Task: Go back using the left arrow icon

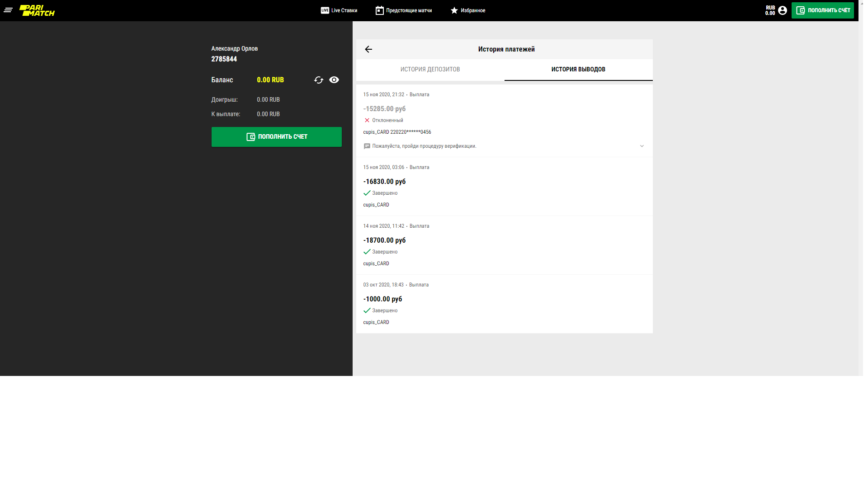Action: [x=368, y=49]
